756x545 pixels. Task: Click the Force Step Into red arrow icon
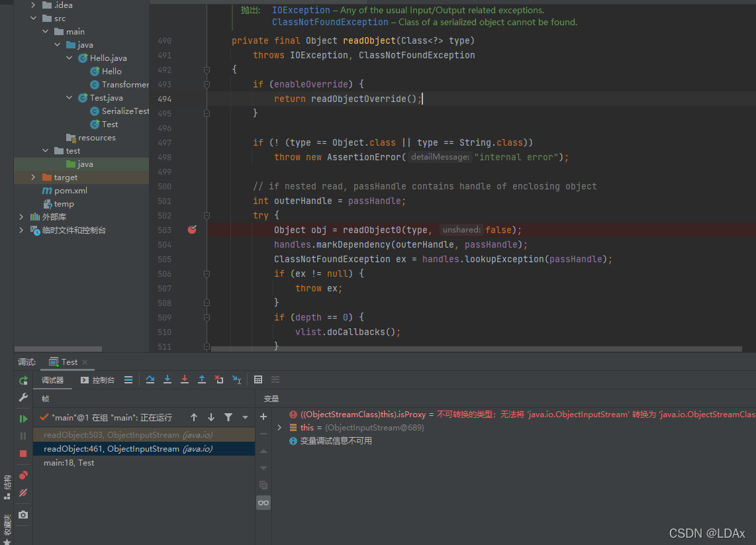[185, 379]
